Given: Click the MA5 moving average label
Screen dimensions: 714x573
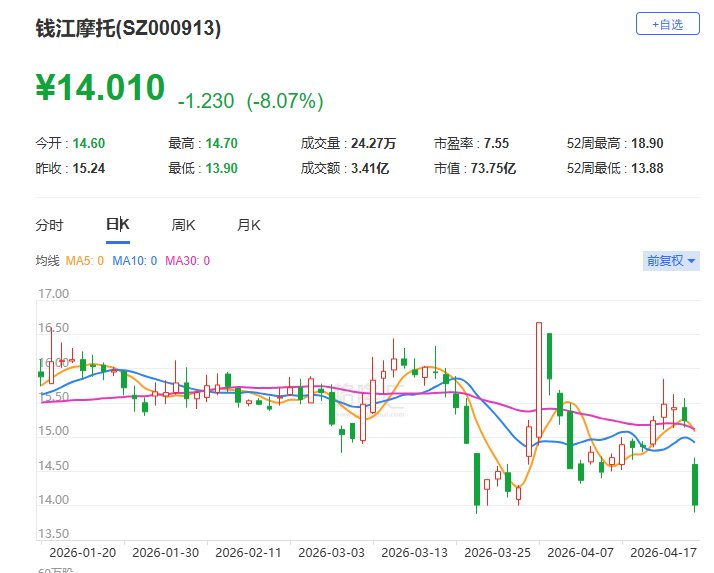Looking at the screenshot, I should click(85, 261).
